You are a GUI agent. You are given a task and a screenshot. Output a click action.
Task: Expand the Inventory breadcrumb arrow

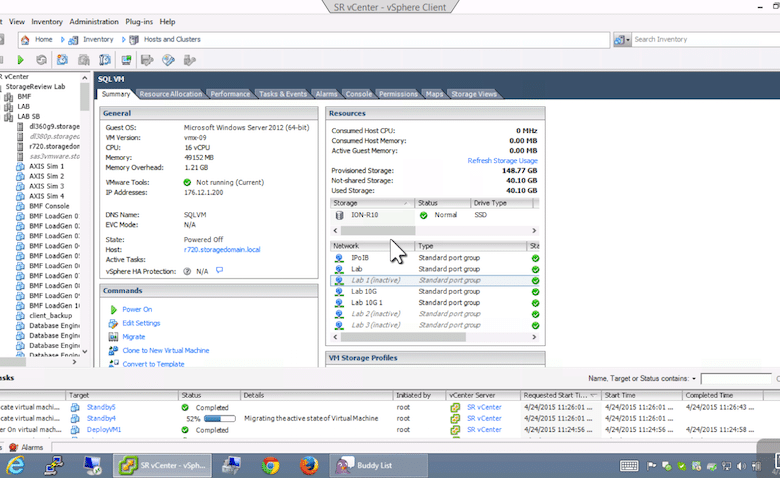(x=123, y=40)
